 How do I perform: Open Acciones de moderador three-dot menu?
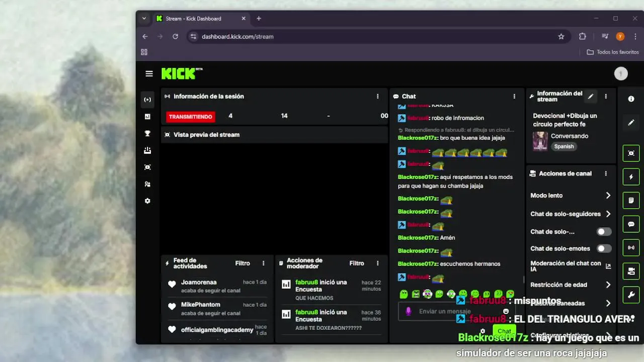click(377, 263)
